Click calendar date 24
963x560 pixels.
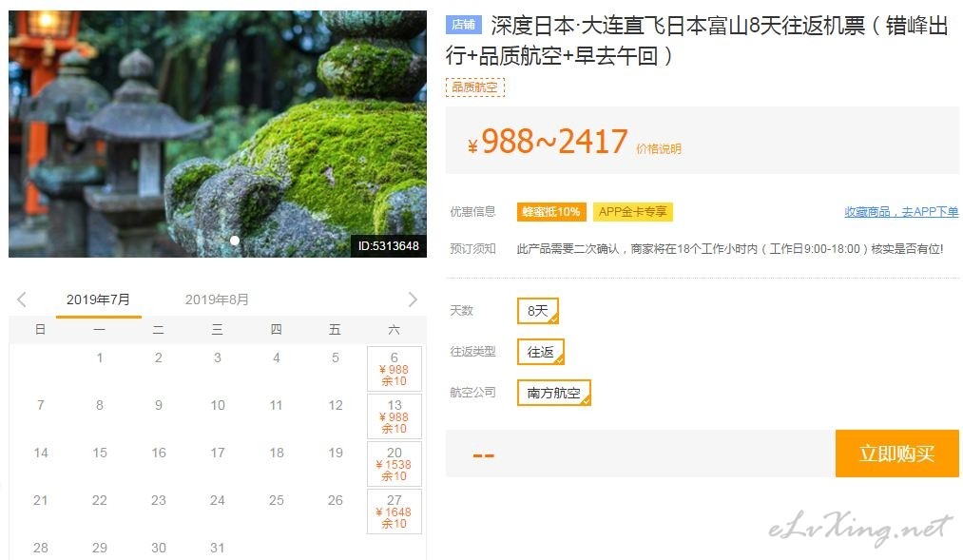(x=218, y=500)
